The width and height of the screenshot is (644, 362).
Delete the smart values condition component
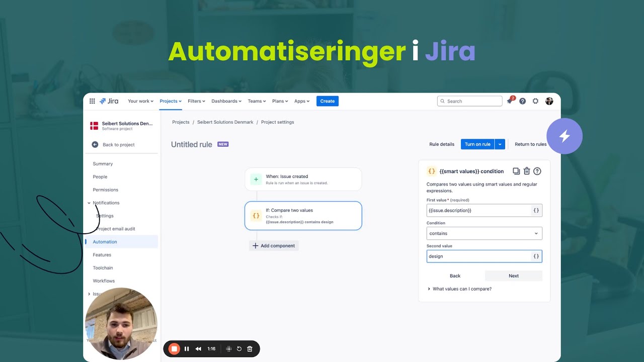coord(527,171)
